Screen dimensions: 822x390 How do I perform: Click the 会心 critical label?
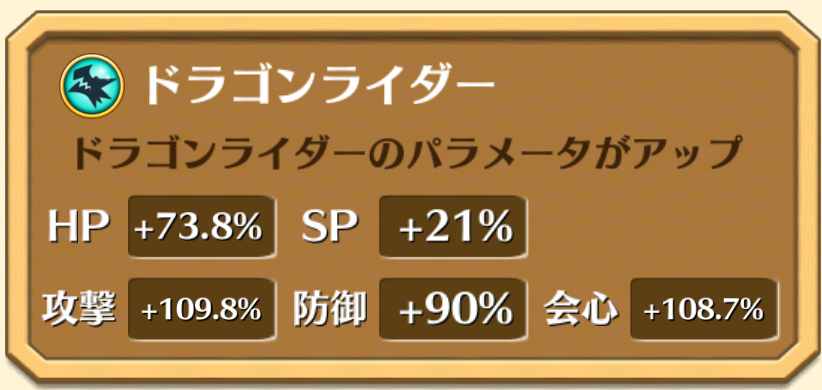pyautogui.click(x=581, y=310)
